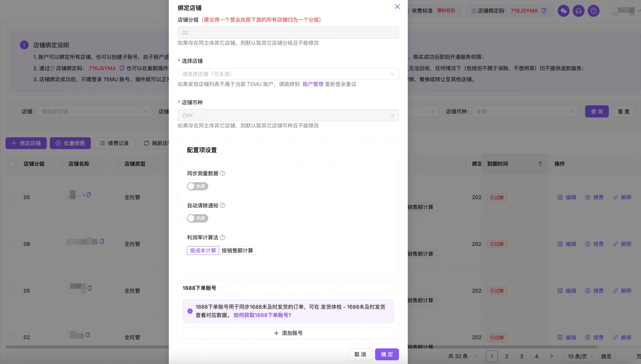The image size is (641, 364).
Task: Click 续费 in the 02 row
Action: 594,337
